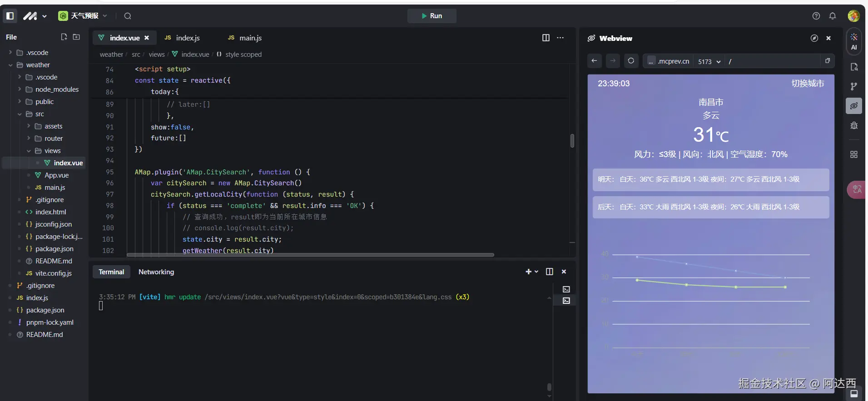
Task: Expand the assets folder
Action: click(29, 126)
